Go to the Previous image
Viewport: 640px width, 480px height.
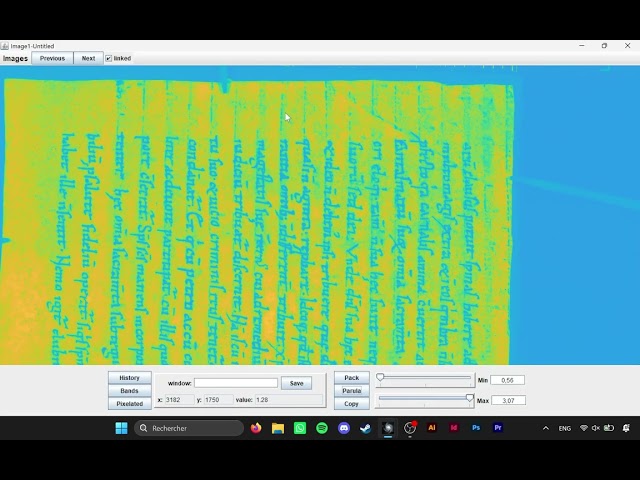coord(52,58)
